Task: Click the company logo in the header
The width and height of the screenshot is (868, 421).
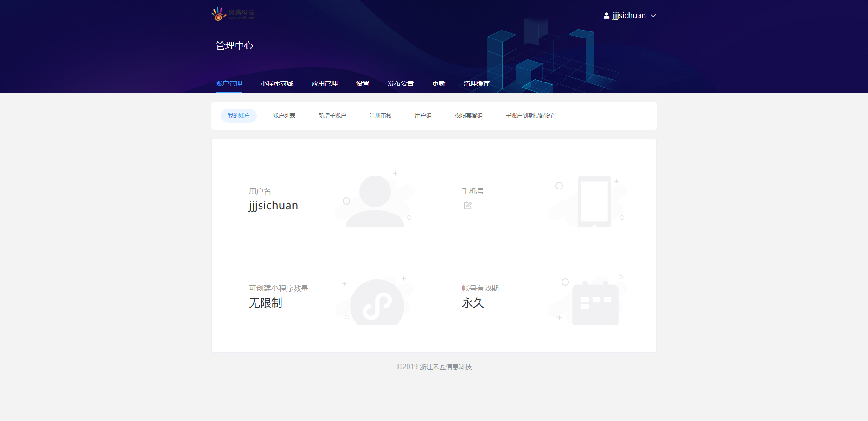Action: 233,14
